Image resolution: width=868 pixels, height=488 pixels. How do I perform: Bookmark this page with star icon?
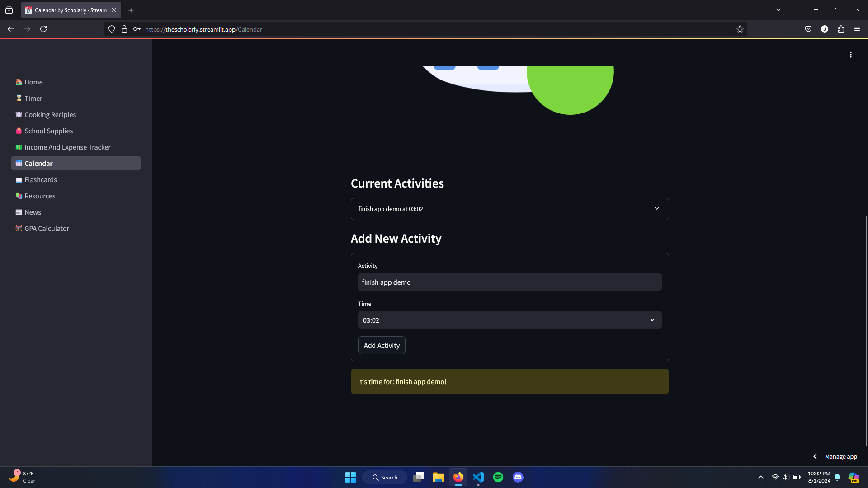pyautogui.click(x=740, y=29)
